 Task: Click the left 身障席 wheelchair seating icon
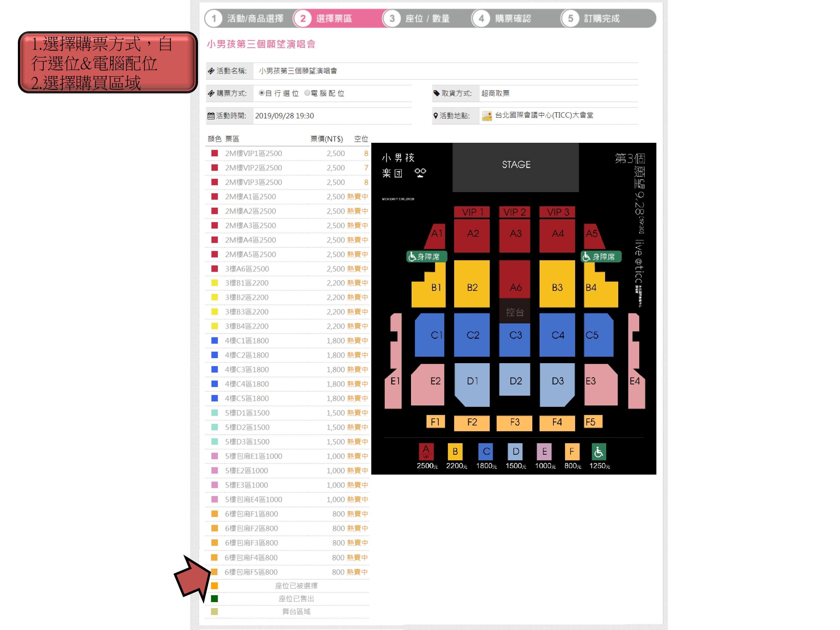[427, 257]
